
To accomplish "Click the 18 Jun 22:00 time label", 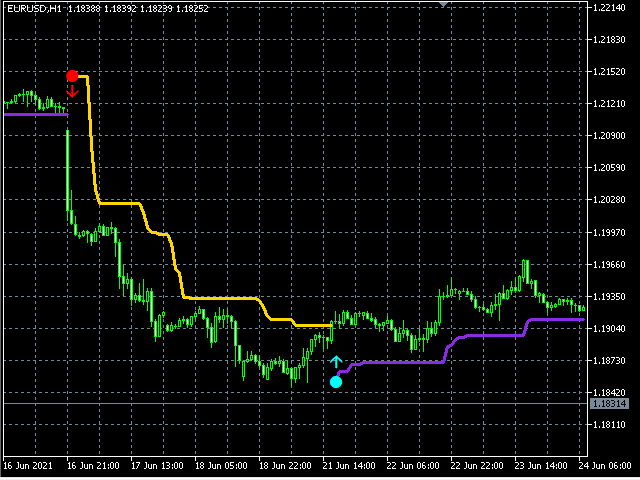I will pyautogui.click(x=285, y=466).
